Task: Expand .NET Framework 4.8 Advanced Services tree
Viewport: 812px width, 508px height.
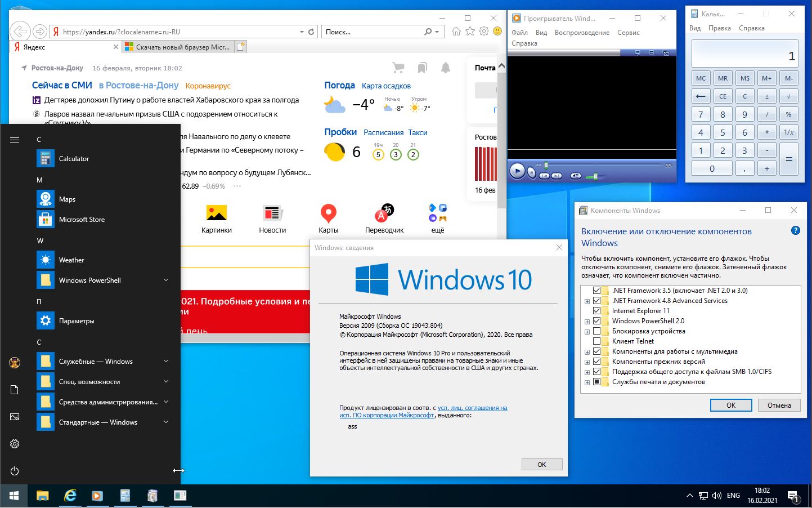Action: pos(587,301)
